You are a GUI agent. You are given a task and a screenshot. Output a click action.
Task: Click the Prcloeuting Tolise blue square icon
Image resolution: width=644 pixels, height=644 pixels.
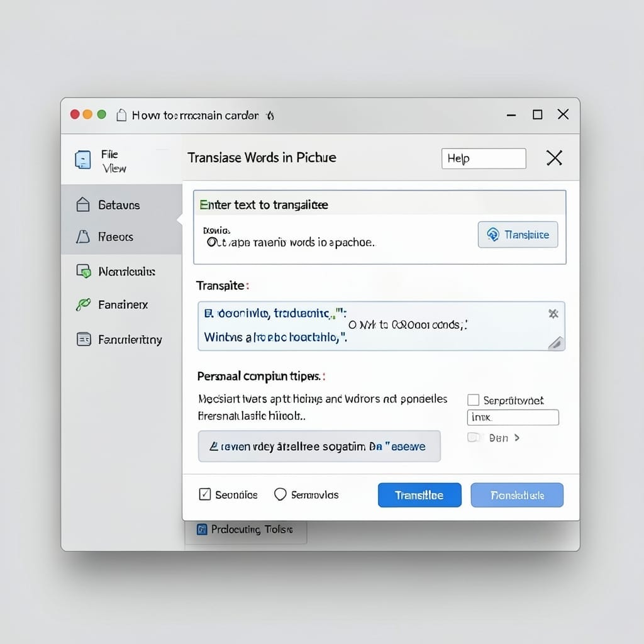[202, 530]
